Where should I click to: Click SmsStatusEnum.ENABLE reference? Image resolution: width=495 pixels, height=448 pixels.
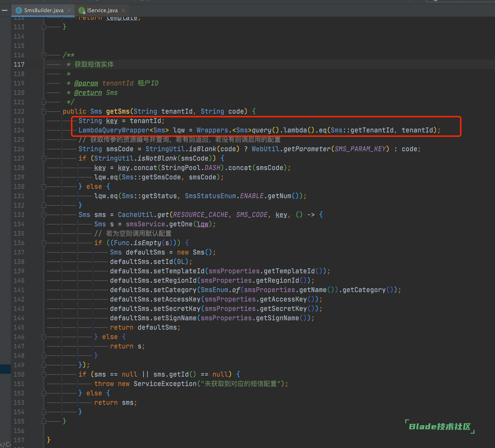pyautogui.click(x=224, y=196)
